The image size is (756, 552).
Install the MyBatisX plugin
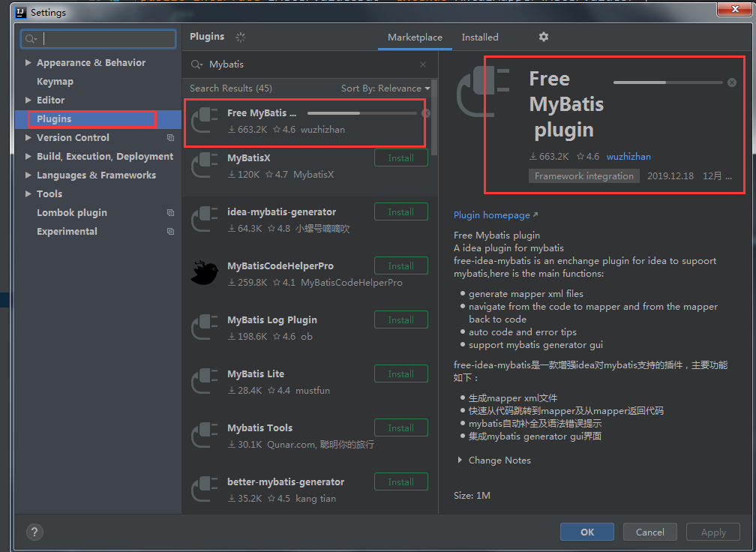click(x=401, y=158)
